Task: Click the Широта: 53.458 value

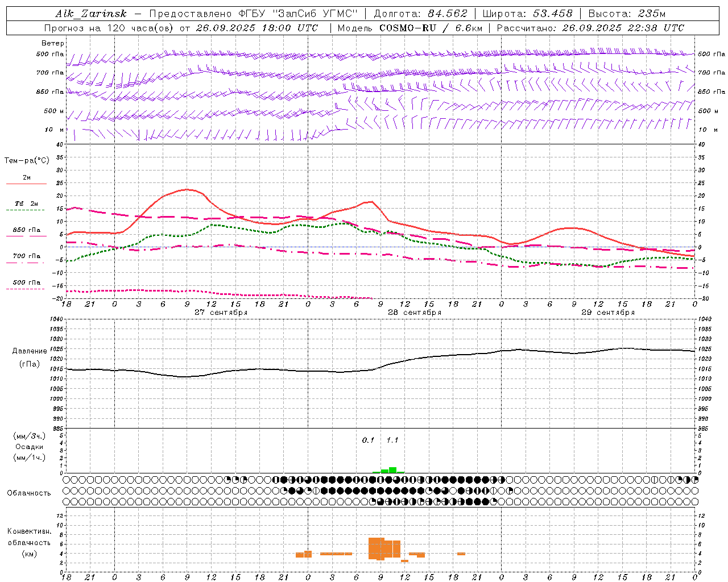Action: pos(527,14)
